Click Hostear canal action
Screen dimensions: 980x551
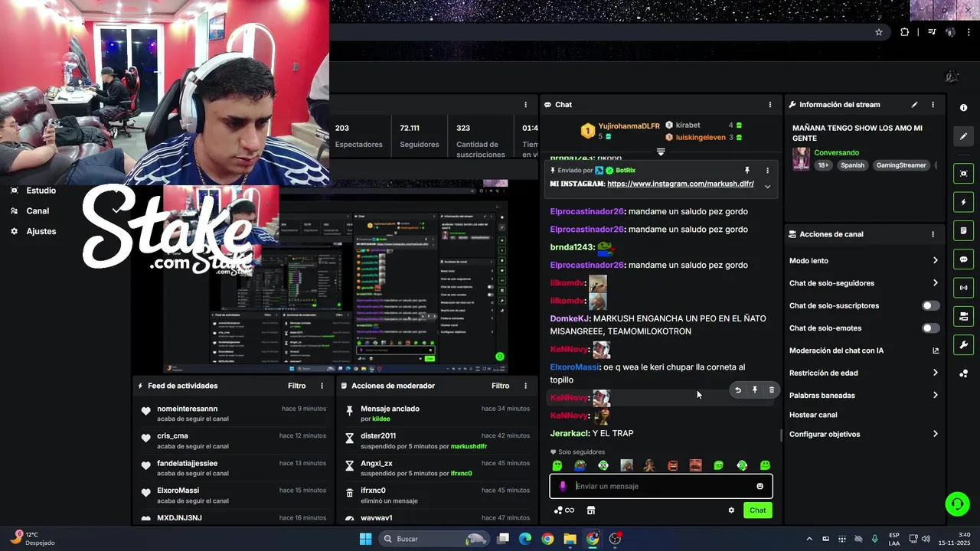tap(813, 415)
